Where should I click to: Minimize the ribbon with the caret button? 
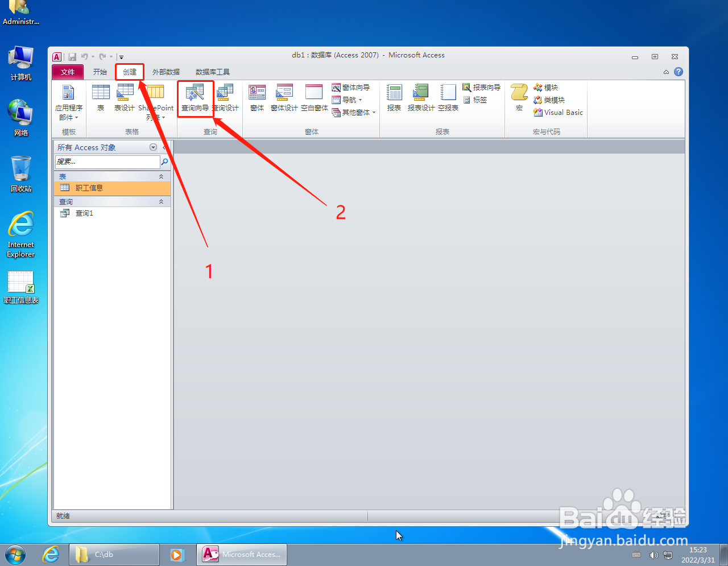pyautogui.click(x=666, y=72)
